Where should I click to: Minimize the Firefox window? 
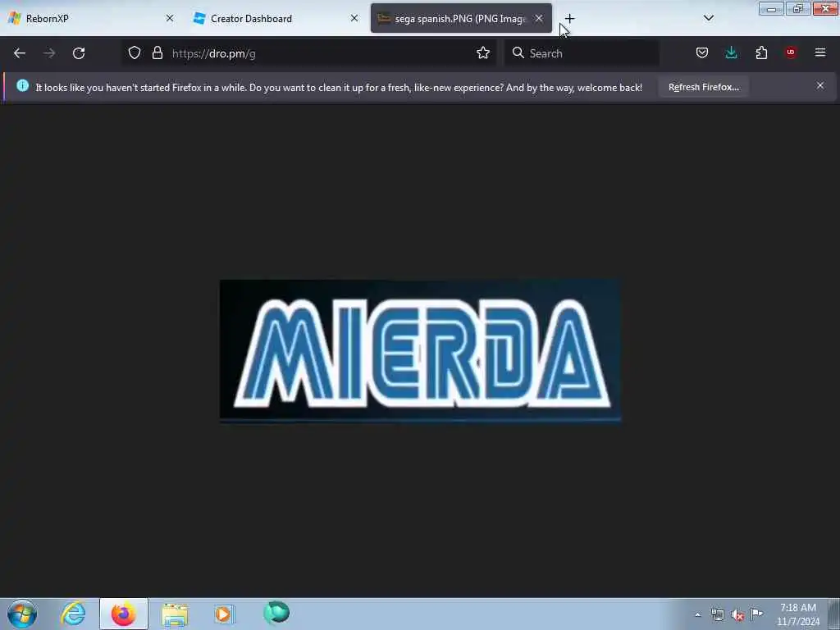coord(771,9)
